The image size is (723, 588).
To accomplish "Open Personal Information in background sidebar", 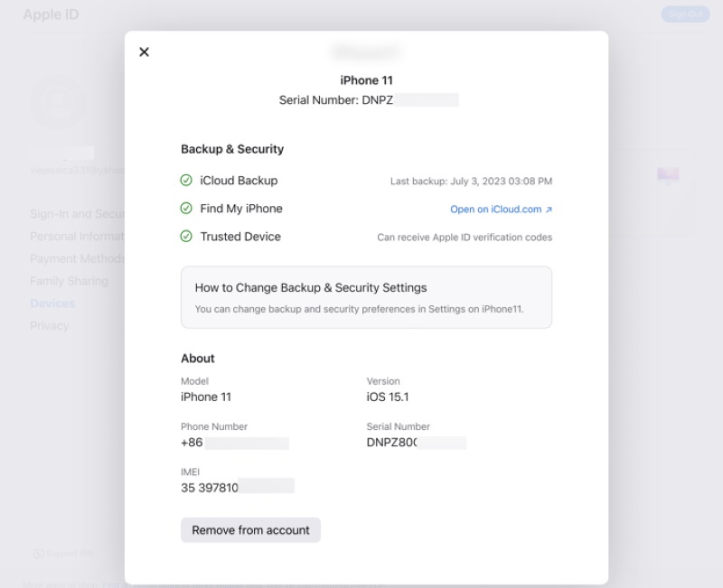I will [77, 237].
